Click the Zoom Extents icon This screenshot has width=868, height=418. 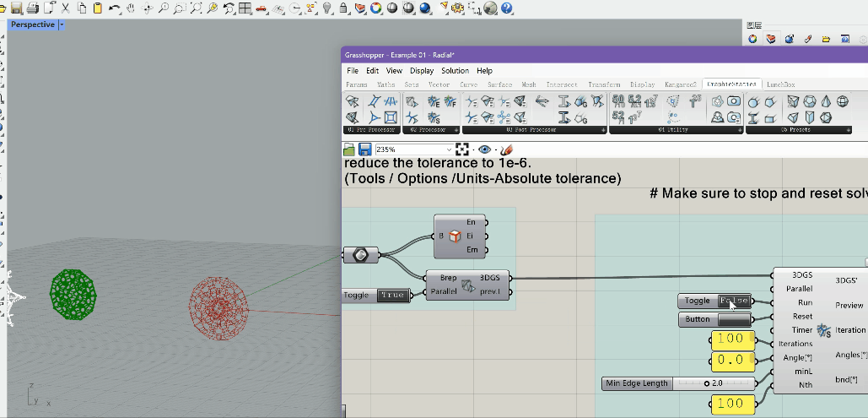tap(196, 8)
